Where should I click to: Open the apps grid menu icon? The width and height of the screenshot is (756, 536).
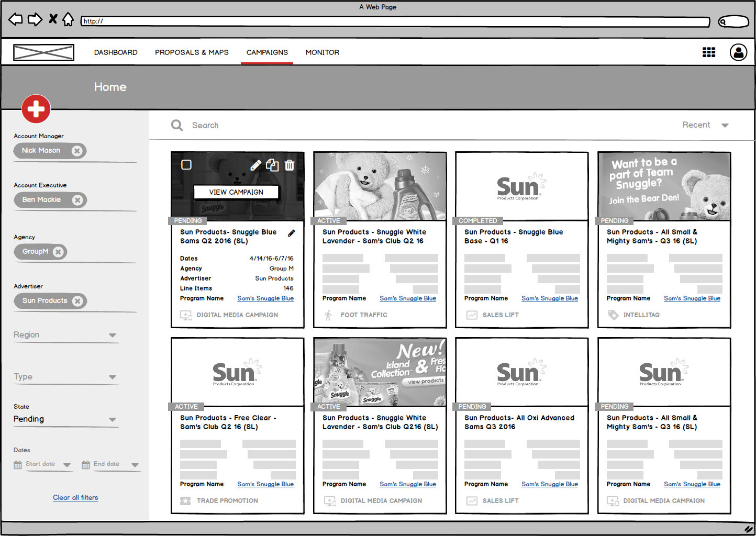pyautogui.click(x=708, y=52)
